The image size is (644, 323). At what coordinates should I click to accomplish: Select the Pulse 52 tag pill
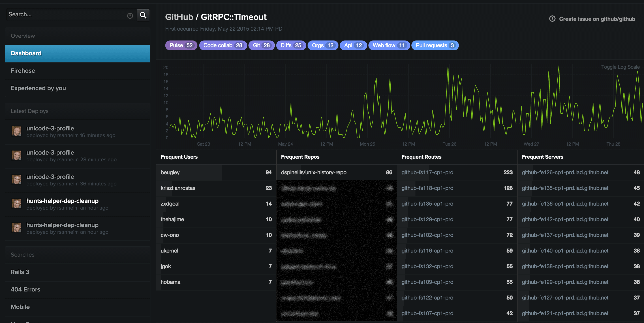181,45
